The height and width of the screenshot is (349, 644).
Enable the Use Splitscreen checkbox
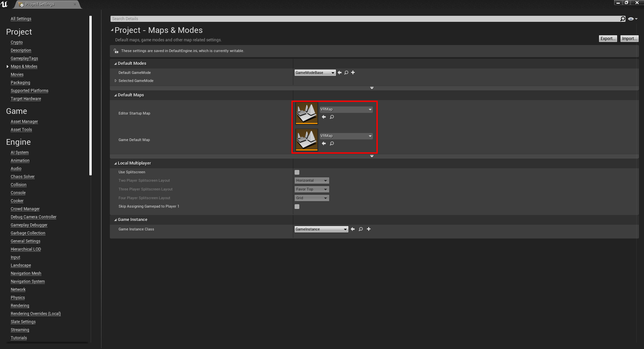297,172
